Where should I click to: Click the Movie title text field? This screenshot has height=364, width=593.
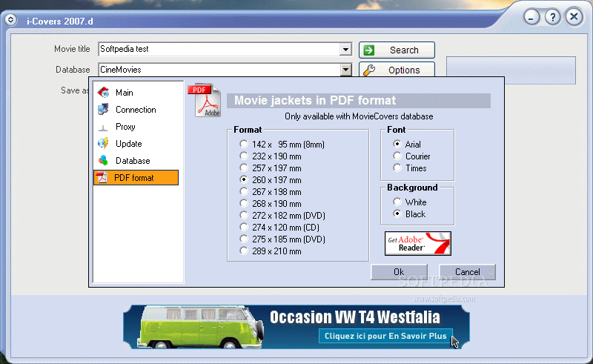tap(219, 49)
